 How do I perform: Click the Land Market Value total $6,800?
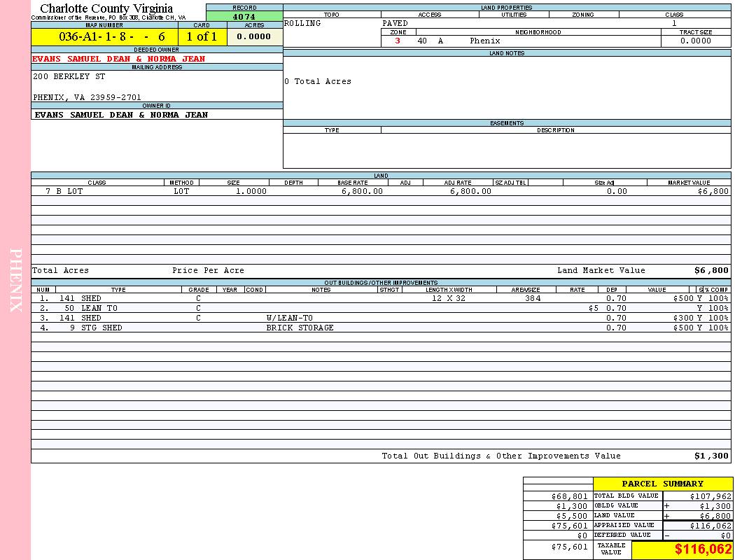click(710, 271)
